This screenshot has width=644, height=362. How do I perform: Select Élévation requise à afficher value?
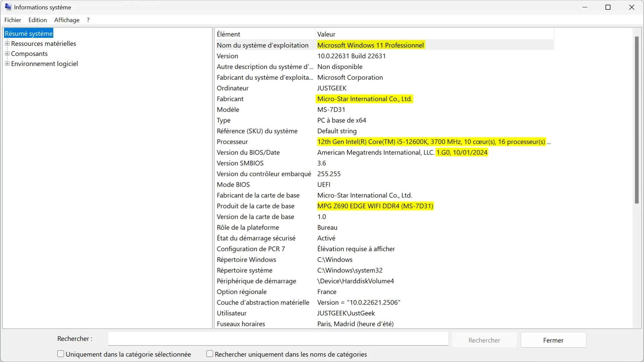pyautogui.click(x=356, y=249)
